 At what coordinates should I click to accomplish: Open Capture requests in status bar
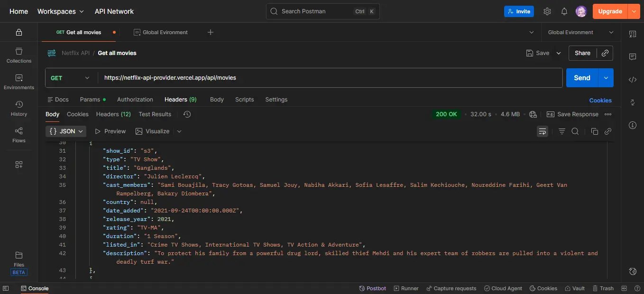coord(451,288)
